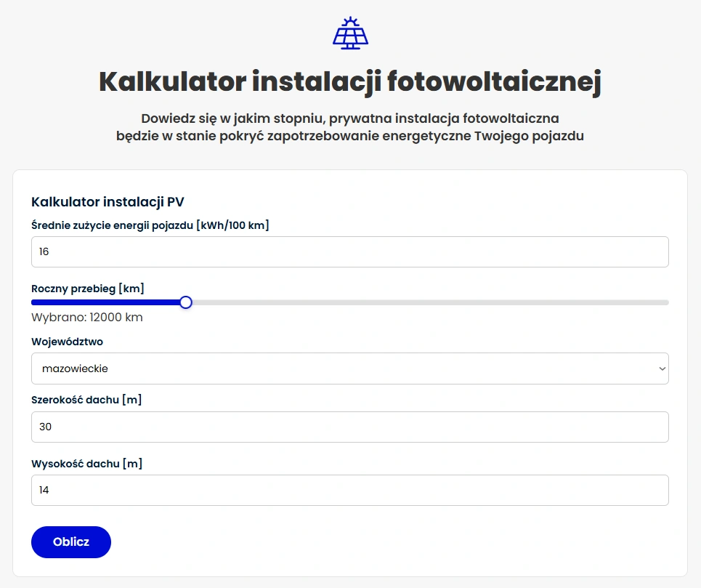This screenshot has width=701, height=588.
Task: Click the 'Szerokość dachu [m]' label
Action: pyautogui.click(x=86, y=400)
